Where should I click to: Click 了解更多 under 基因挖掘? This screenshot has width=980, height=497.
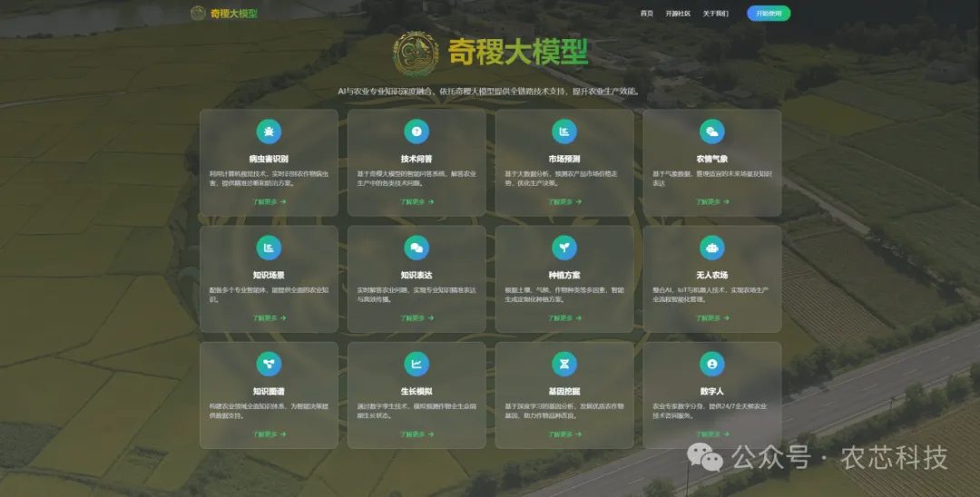565,434
